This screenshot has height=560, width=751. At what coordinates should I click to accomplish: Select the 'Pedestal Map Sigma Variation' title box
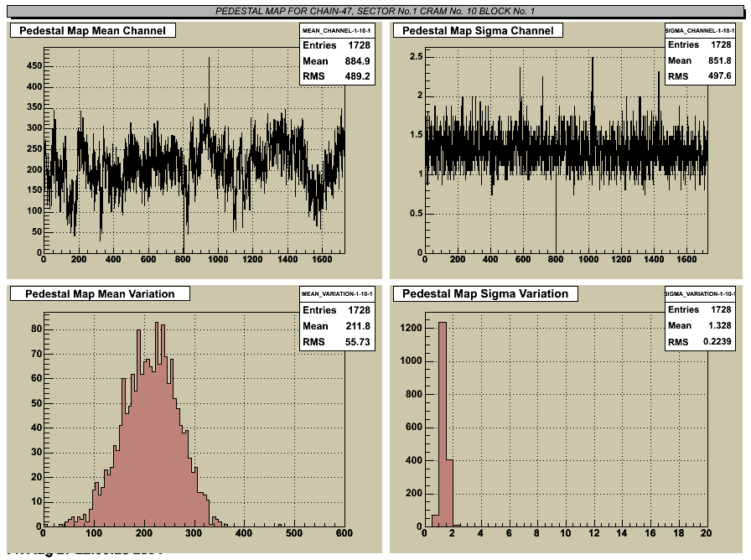pos(485,293)
